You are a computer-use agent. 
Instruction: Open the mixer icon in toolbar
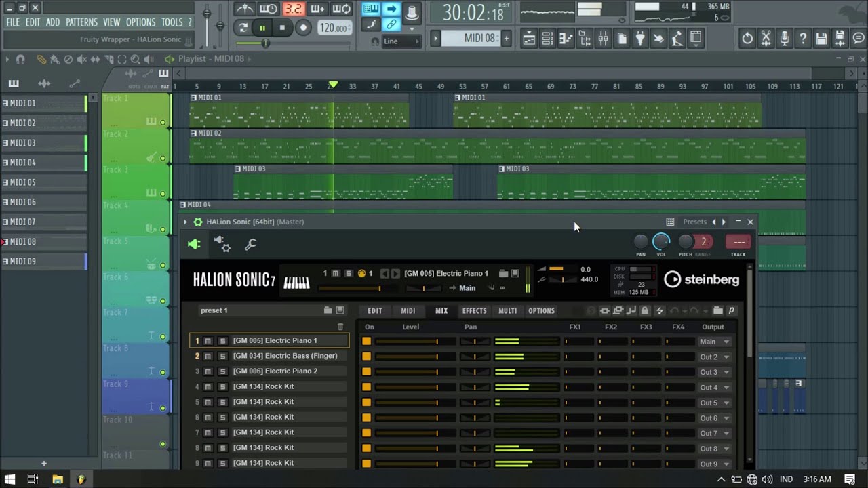click(603, 39)
